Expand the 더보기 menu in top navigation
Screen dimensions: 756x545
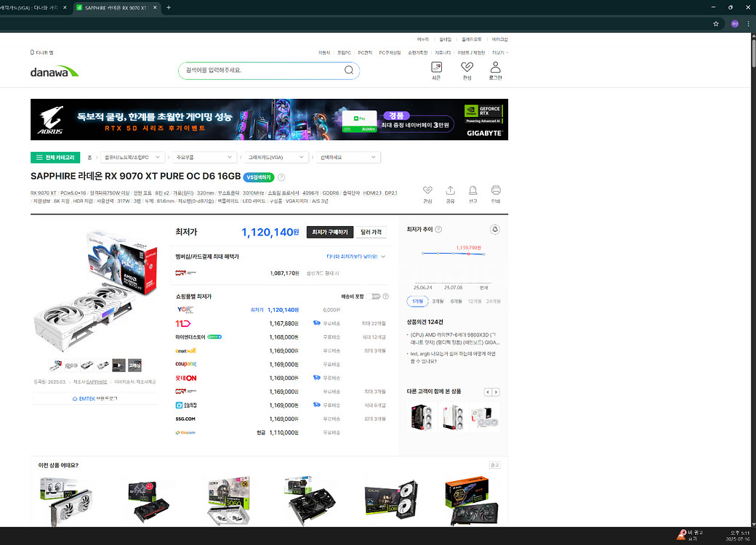click(x=500, y=52)
